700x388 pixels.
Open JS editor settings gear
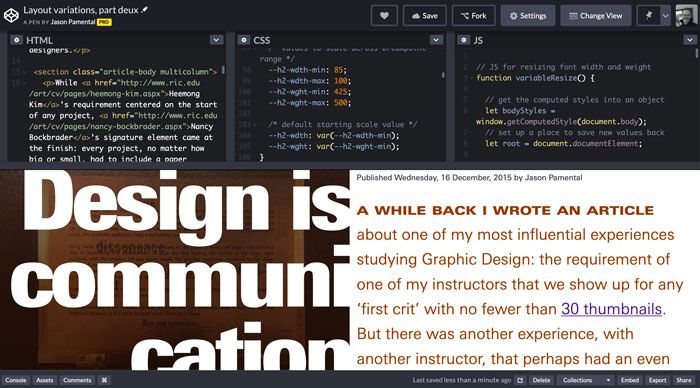pos(463,40)
